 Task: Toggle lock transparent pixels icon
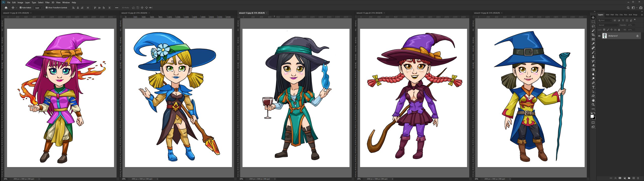604,30
